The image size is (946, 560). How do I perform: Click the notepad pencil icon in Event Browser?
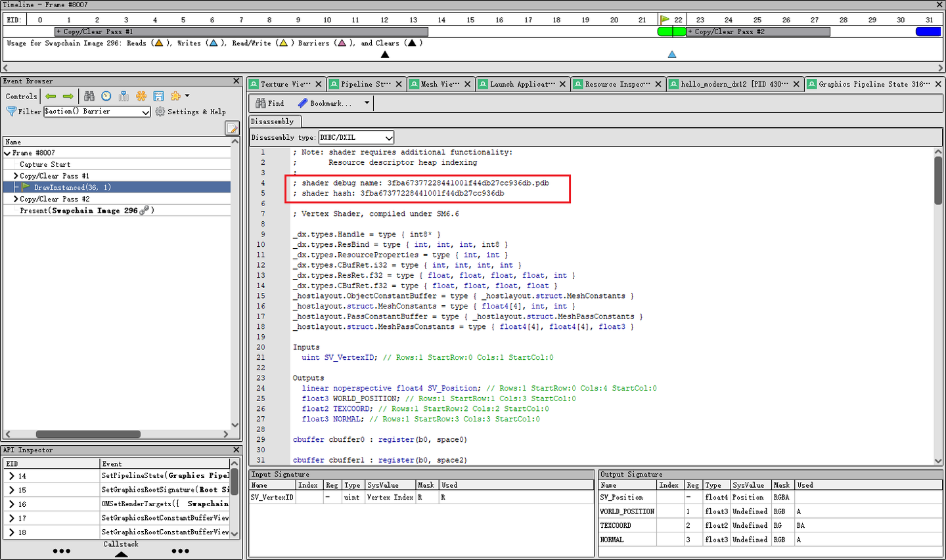(x=232, y=128)
